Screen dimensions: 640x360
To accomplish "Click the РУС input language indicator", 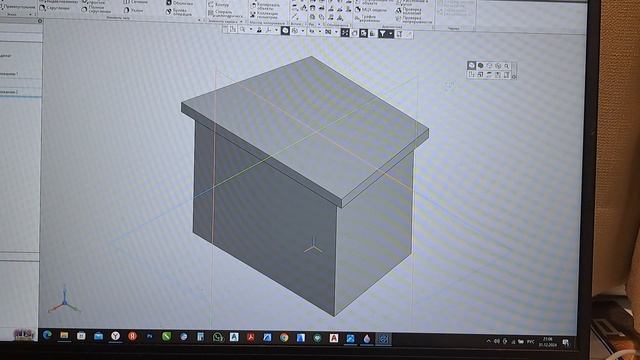I will pyautogui.click(x=530, y=342).
